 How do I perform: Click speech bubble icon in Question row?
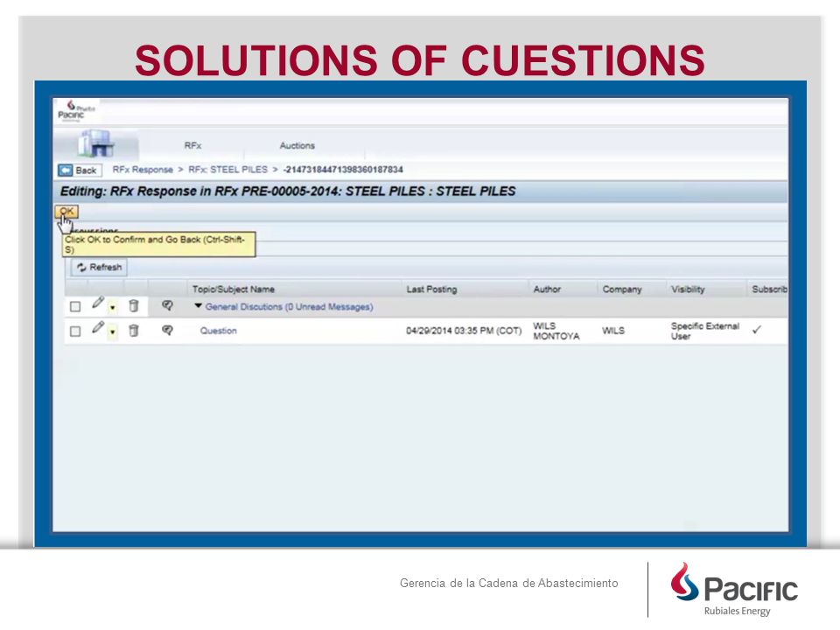tap(167, 331)
